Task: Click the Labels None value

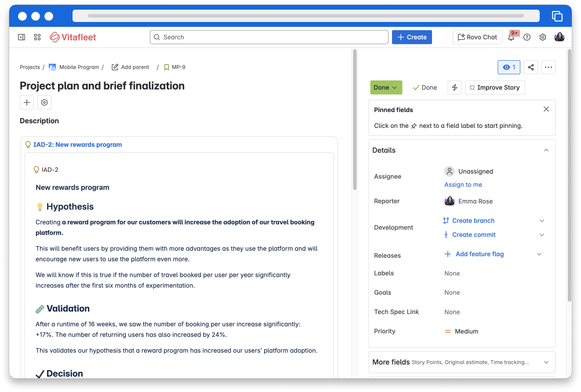Action: pos(452,273)
